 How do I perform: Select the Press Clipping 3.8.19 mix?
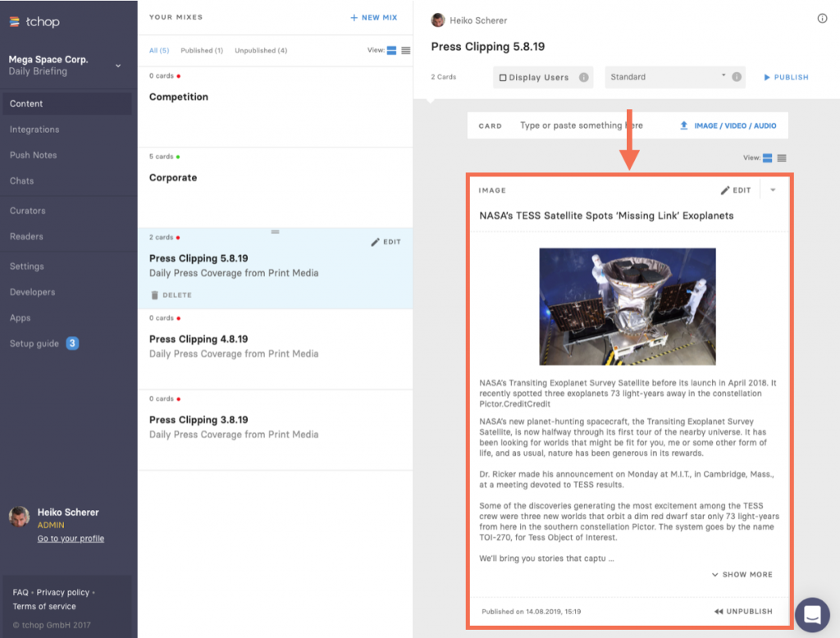tap(276, 431)
